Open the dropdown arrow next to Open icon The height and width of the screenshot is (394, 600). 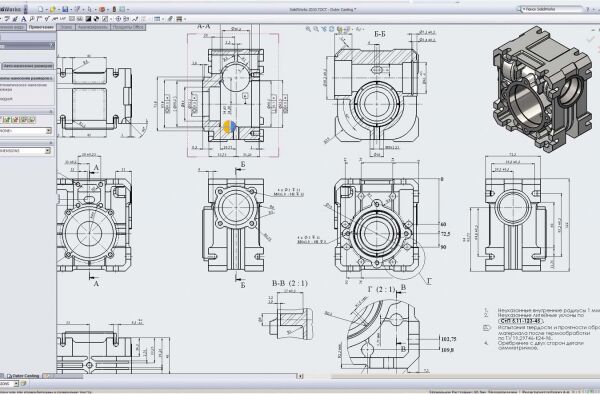point(59,9)
